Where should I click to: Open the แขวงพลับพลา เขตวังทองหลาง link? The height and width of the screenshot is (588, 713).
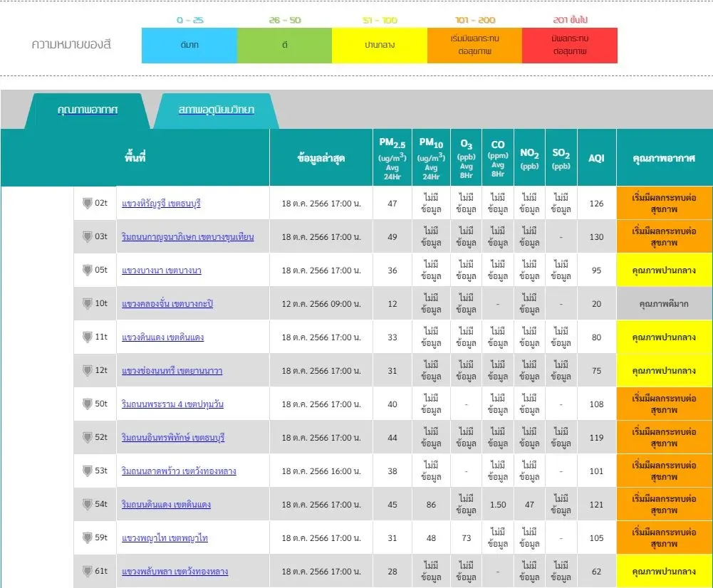point(175,571)
